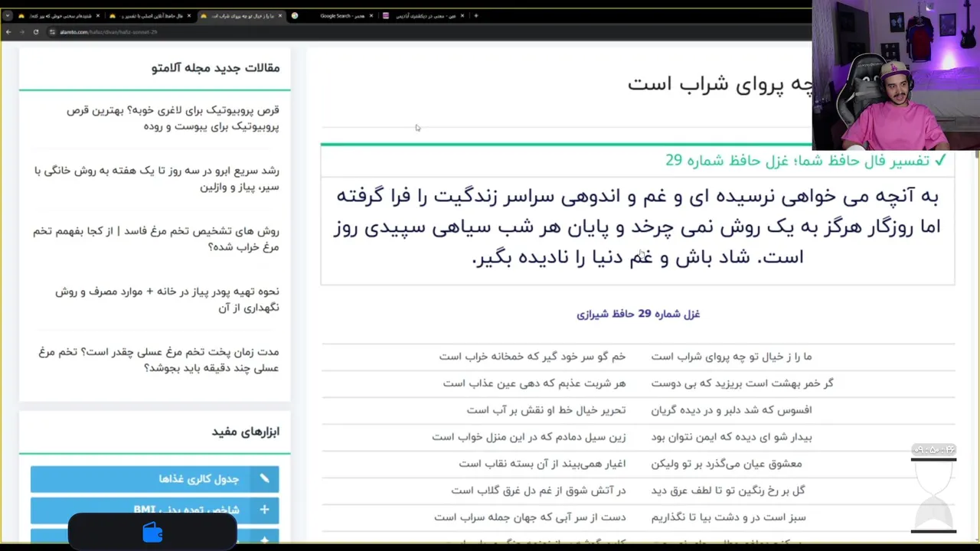The height and width of the screenshot is (551, 980).
Task: Click the verse گل بر رخ رنگین تو
Action: (728, 491)
